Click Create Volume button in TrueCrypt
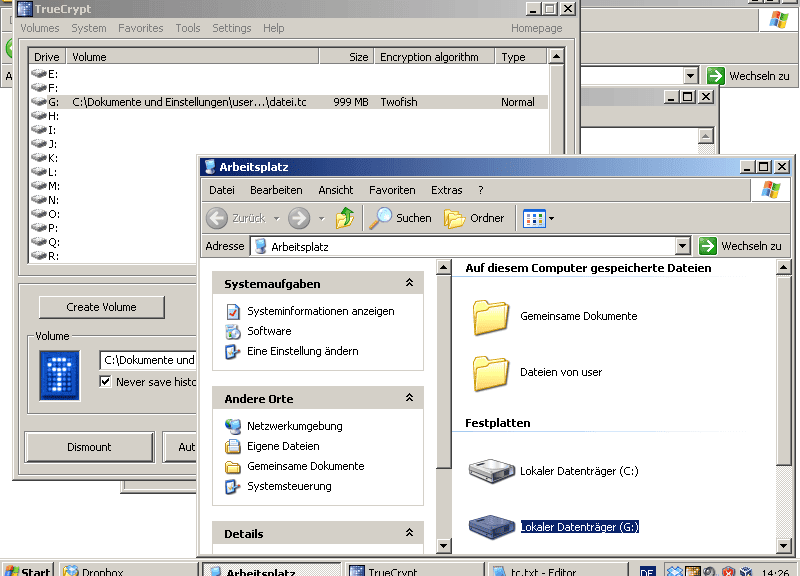This screenshot has height=576, width=800. pos(102,307)
